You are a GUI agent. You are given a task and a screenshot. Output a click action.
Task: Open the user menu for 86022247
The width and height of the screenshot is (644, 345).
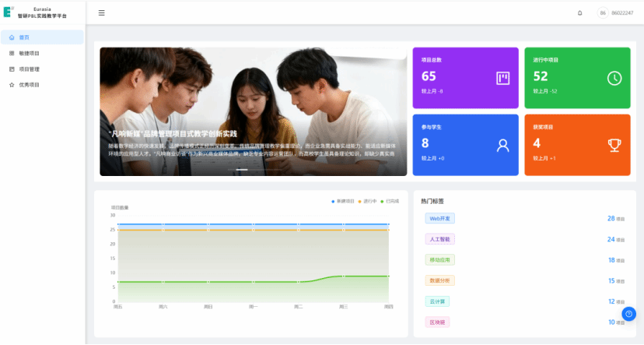click(622, 13)
